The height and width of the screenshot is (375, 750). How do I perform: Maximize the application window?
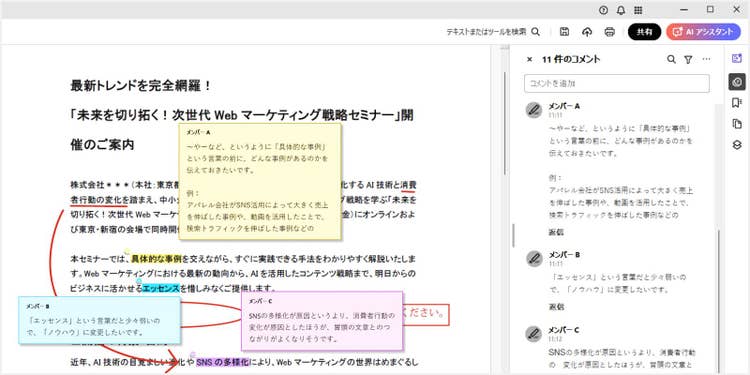click(x=710, y=9)
